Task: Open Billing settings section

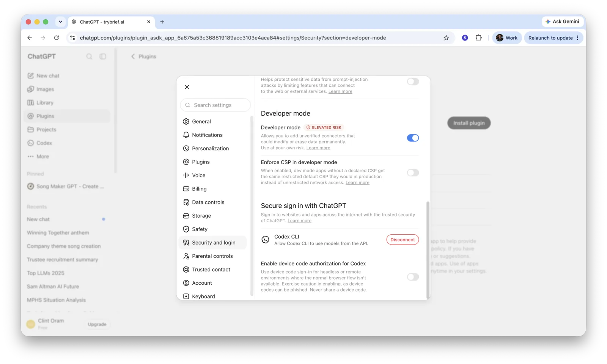Action: pos(213,189)
